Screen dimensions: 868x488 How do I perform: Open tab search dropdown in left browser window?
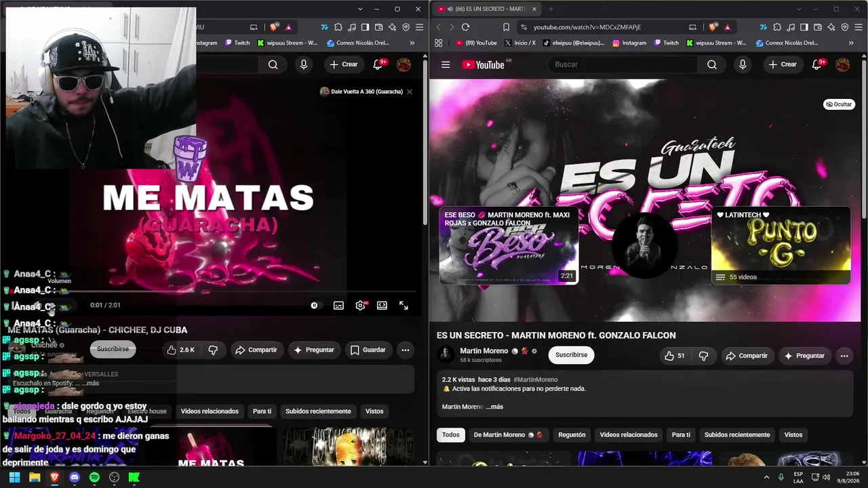coord(360,9)
